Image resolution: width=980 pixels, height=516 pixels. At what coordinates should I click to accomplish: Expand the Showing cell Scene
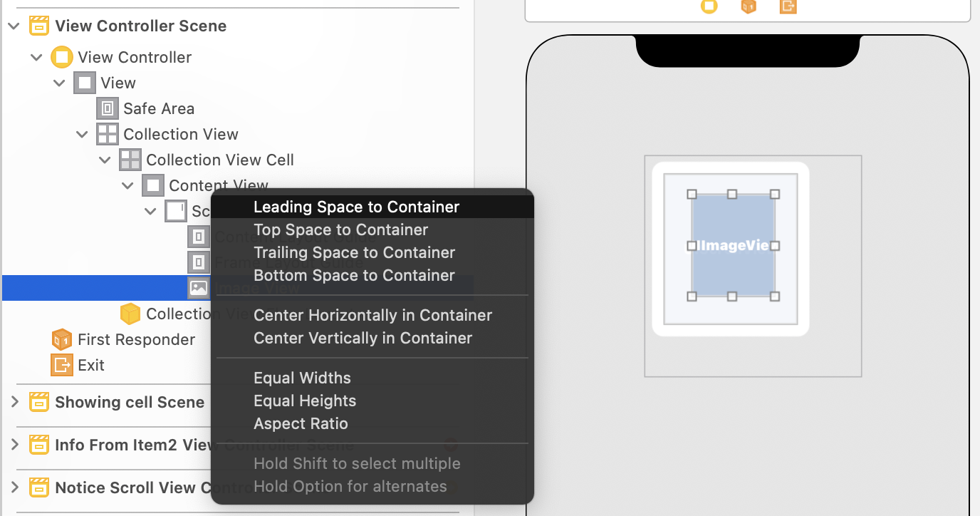click(x=14, y=402)
